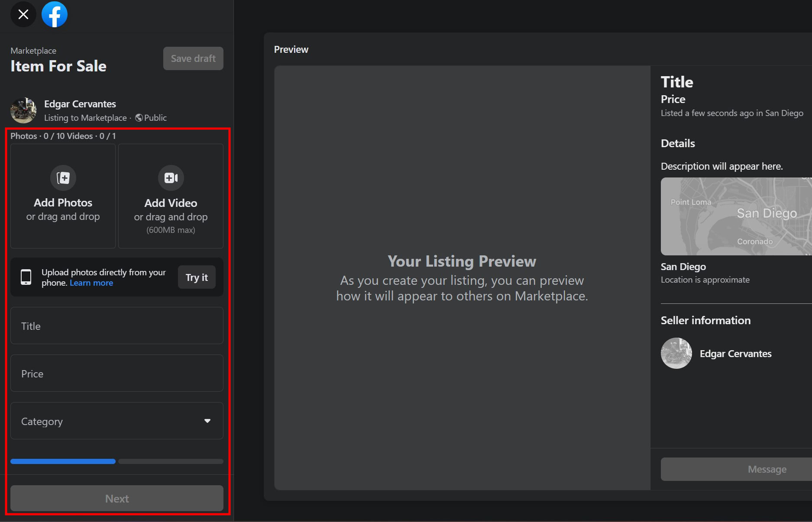Image resolution: width=812 pixels, height=522 pixels.
Task: Click the seller avatar under Seller information
Action: coord(676,353)
